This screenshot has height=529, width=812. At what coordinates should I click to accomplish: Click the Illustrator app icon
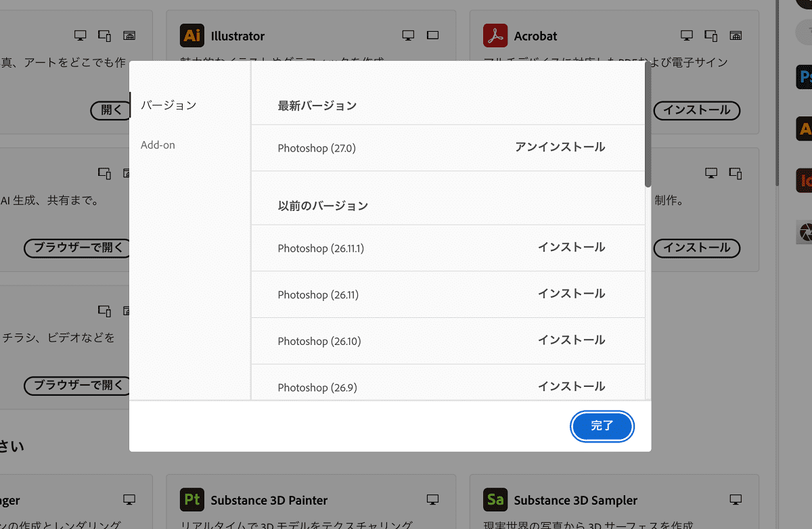(192, 35)
